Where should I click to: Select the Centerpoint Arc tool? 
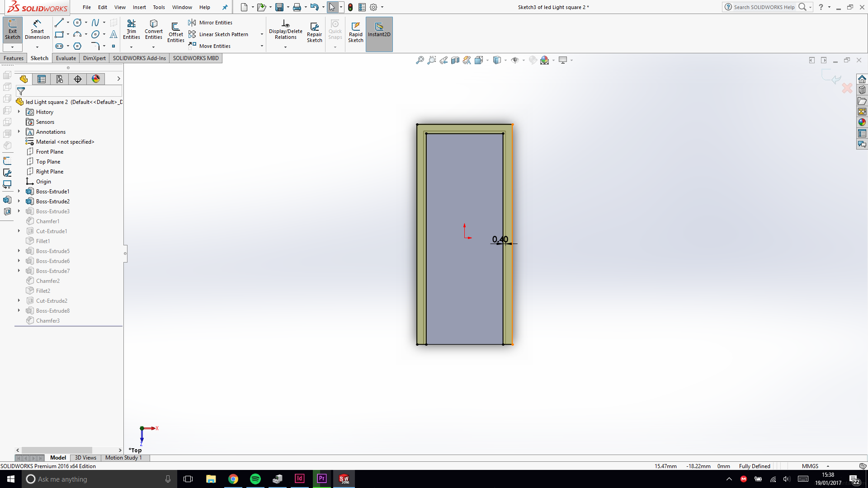78,34
